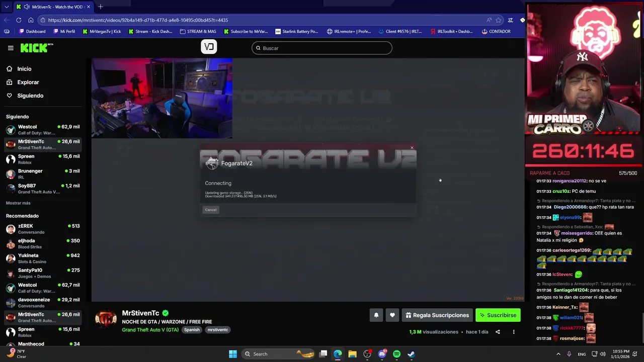Viewport: 644px width, 362px height.
Task: Click the read aloud icon in address bar
Action: tap(489, 20)
